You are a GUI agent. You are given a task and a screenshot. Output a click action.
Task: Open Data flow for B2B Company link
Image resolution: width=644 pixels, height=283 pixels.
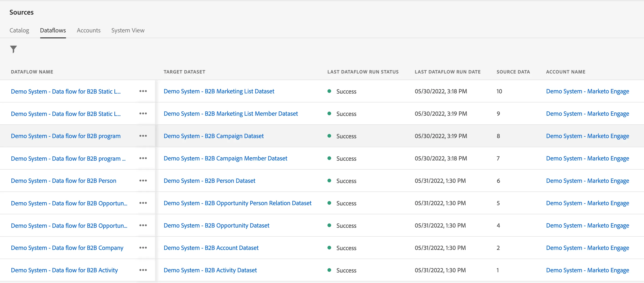67,248
